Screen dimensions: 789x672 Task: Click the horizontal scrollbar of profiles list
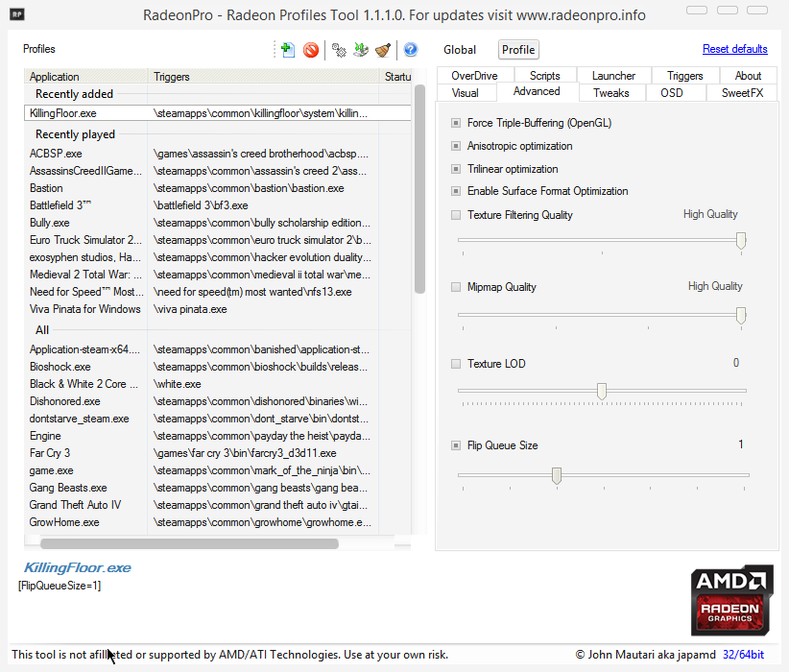pos(189,543)
